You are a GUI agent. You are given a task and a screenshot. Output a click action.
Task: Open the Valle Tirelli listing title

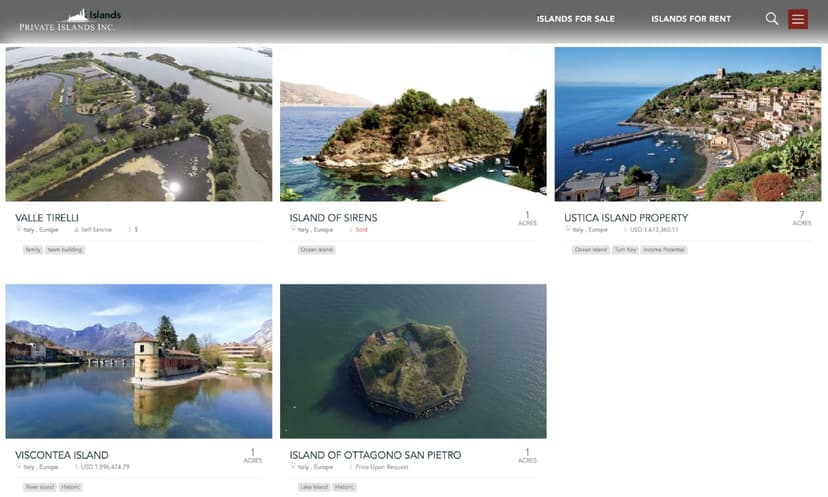pyautogui.click(x=47, y=217)
